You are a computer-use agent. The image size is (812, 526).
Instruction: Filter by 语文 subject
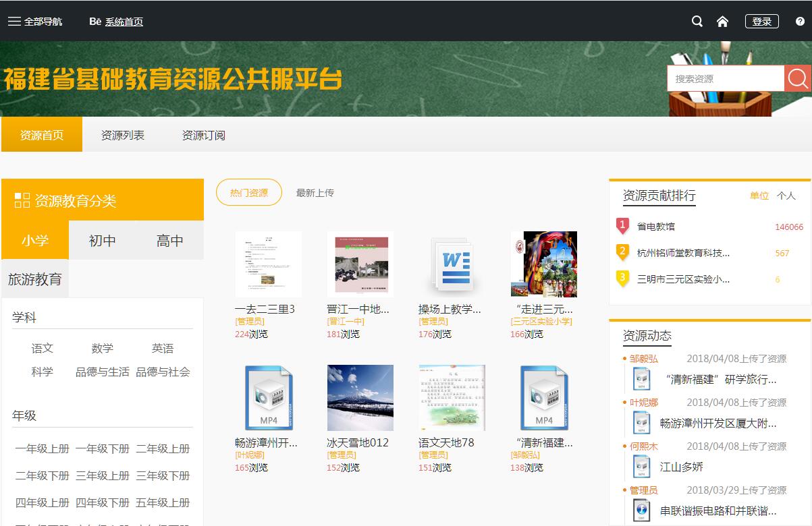click(43, 348)
